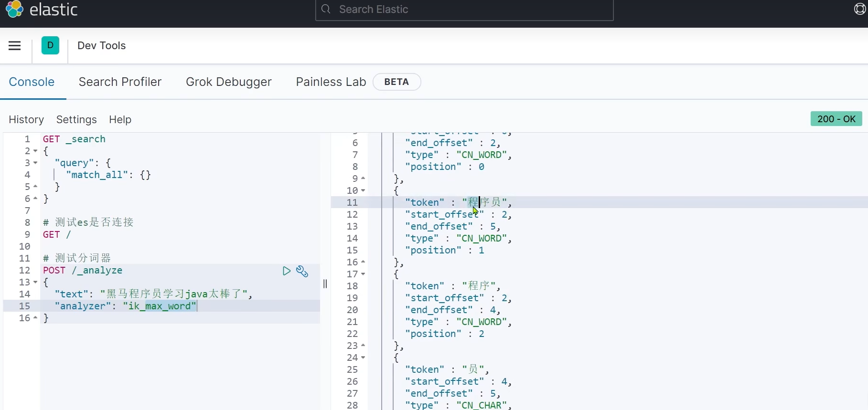The image size is (868, 410).
Task: Click the comment line "# 测试分词器"
Action: 77,258
